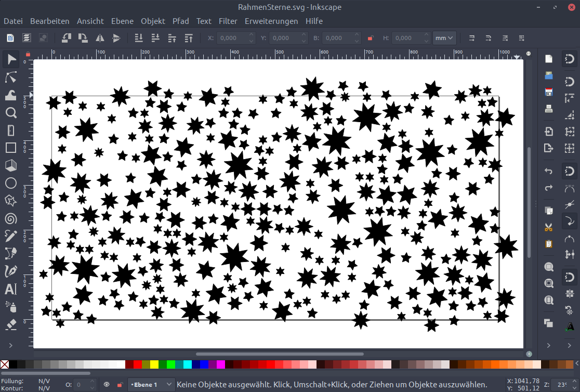Open the Pfad menu
This screenshot has height=392, width=580.
tap(181, 21)
